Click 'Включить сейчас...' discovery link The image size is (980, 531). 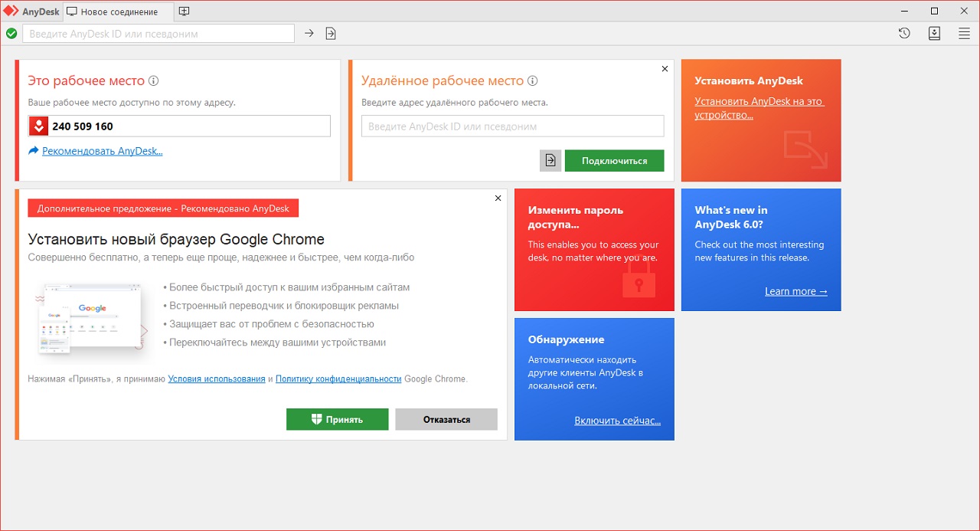617,421
